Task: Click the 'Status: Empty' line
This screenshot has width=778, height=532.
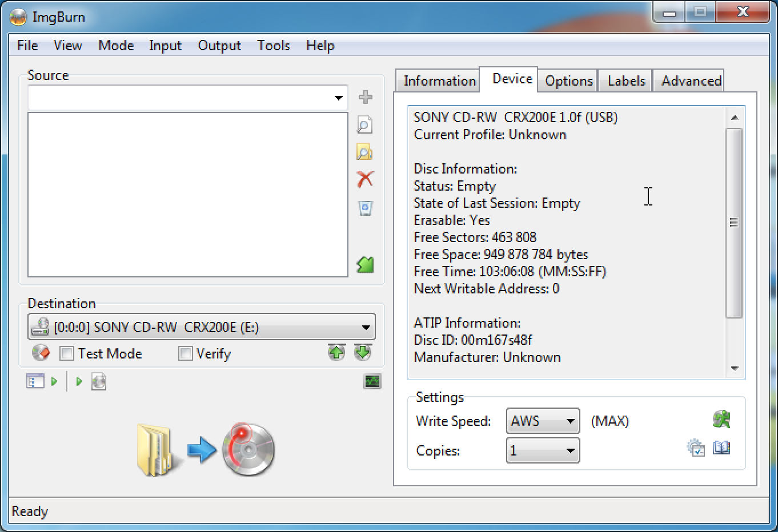Action: 455,186
